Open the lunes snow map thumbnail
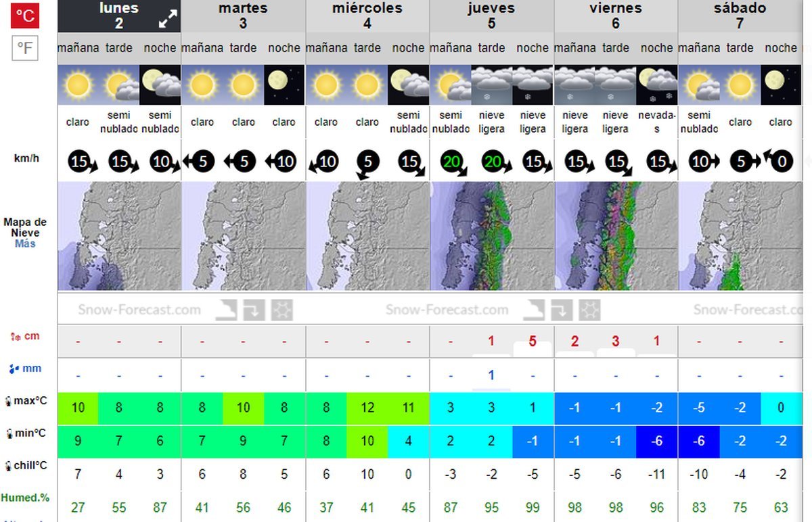 click(119, 236)
